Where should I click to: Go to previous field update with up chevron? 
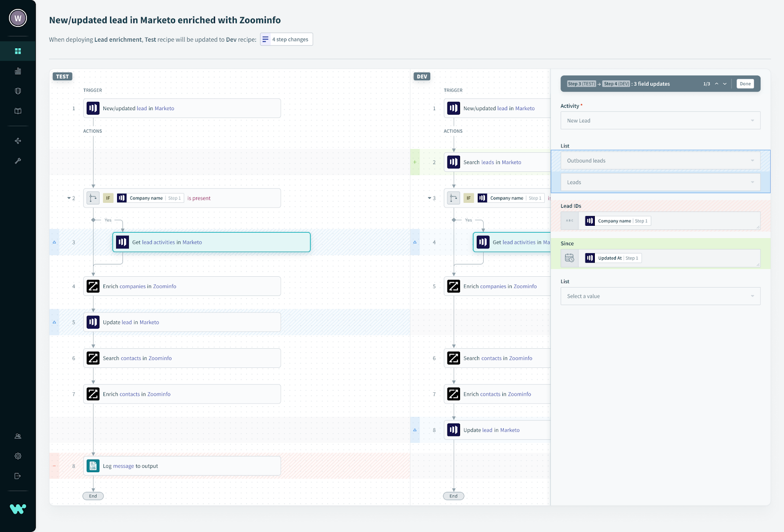tap(716, 84)
